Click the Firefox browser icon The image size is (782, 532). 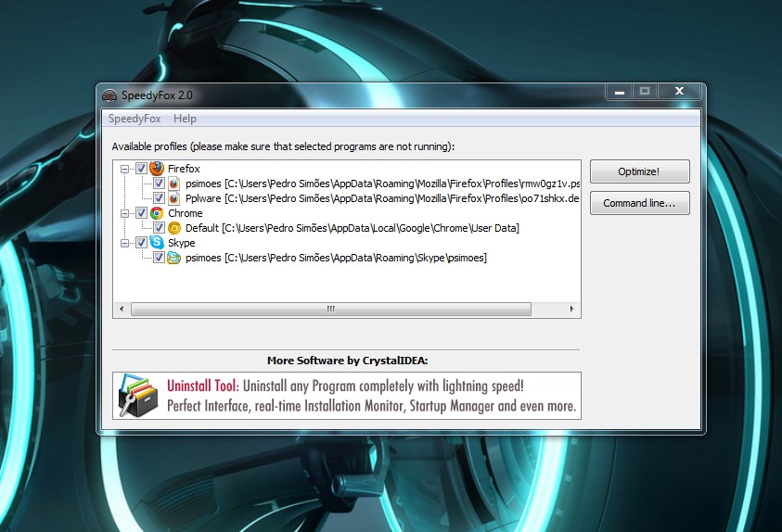[157, 169]
